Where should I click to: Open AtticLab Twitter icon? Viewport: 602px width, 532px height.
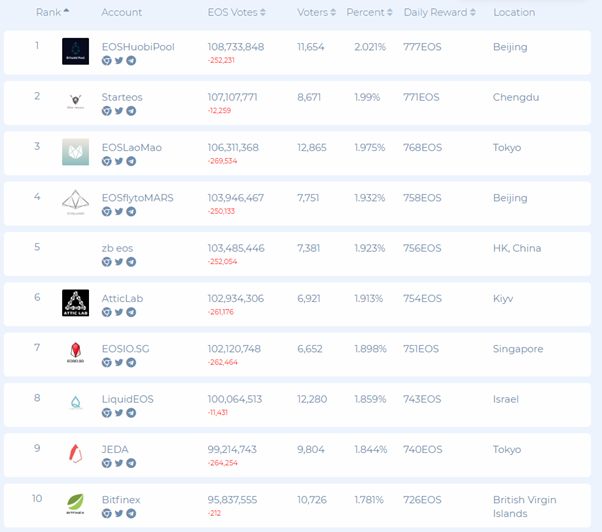tap(119, 312)
